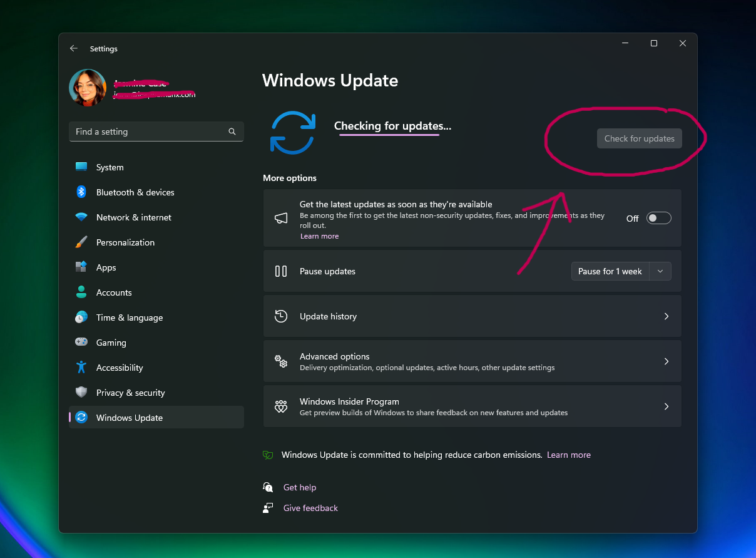Open the user profile avatar
This screenshot has width=756, height=558.
click(88, 88)
